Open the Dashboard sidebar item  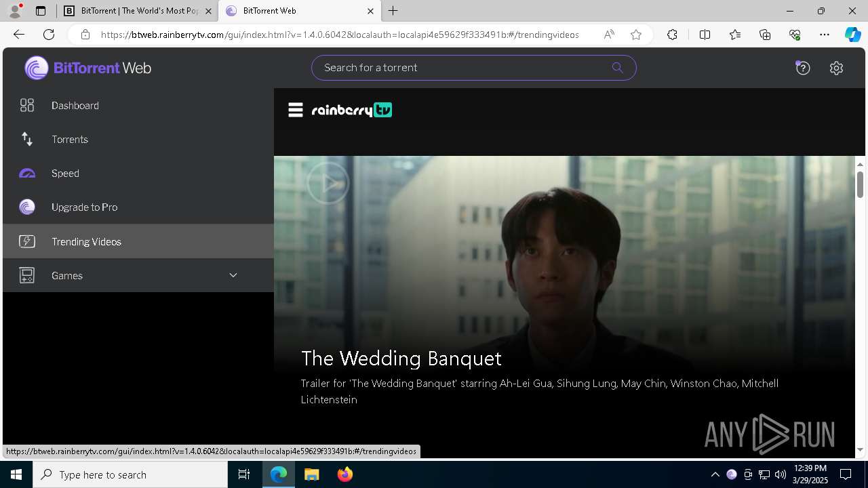pyautogui.click(x=138, y=106)
